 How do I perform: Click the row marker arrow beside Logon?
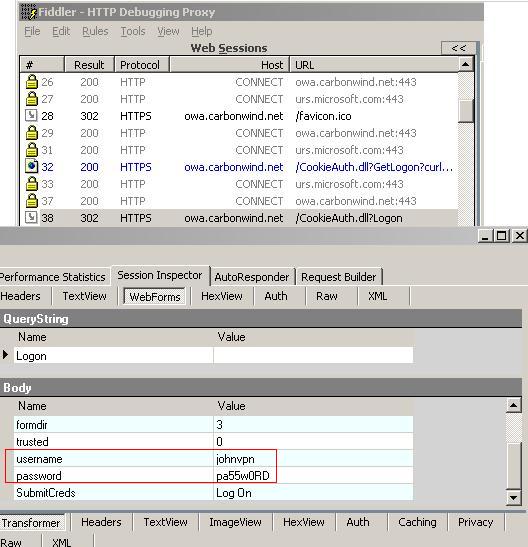point(5,355)
